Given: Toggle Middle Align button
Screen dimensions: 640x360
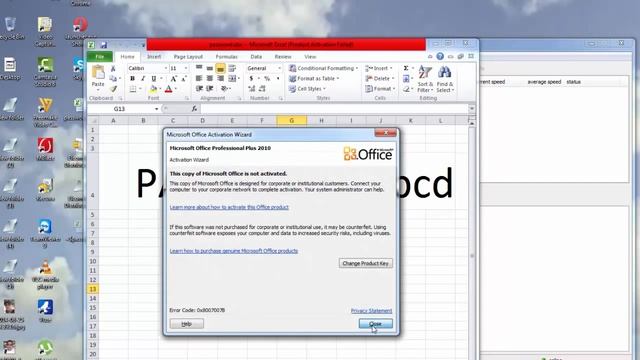Looking at the screenshot, I should tap(209, 68).
